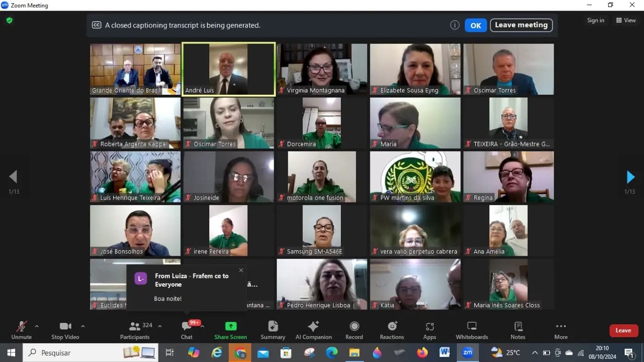Open closed caption info icon
The image size is (644, 362).
(454, 25)
